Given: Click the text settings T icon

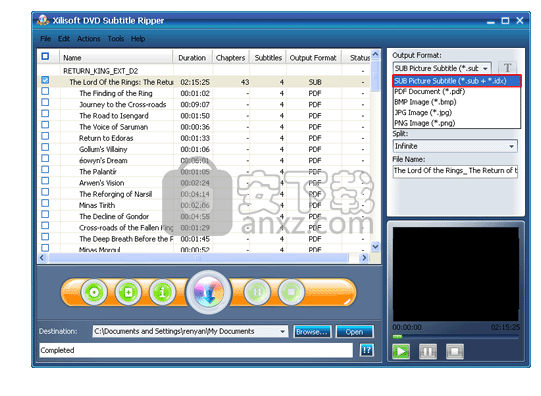Looking at the screenshot, I should coord(507,68).
